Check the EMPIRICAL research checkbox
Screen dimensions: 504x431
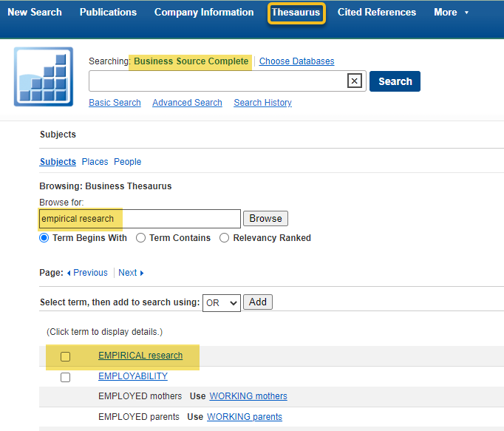(66, 356)
